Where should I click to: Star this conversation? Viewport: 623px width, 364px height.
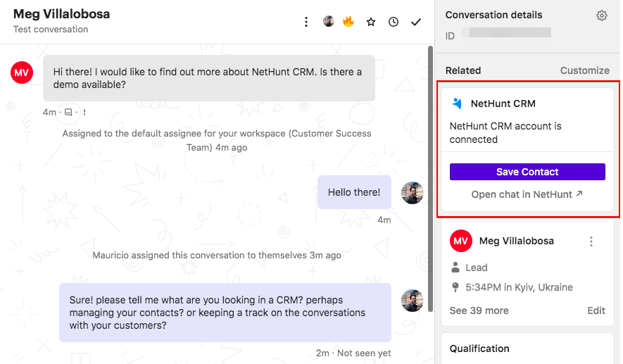pos(371,22)
